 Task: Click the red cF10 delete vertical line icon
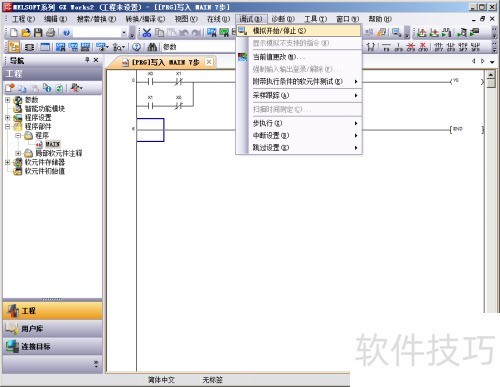[x=423, y=47]
